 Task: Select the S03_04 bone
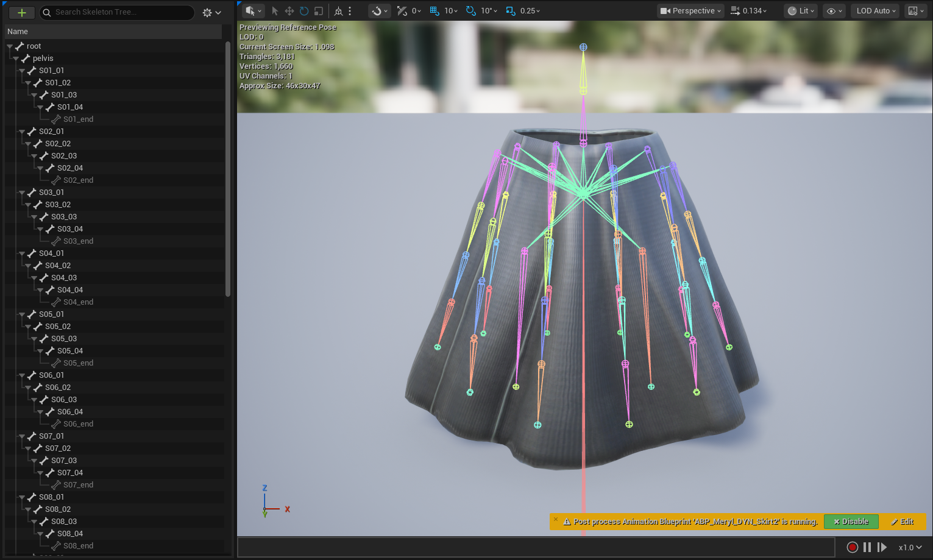[70, 229]
